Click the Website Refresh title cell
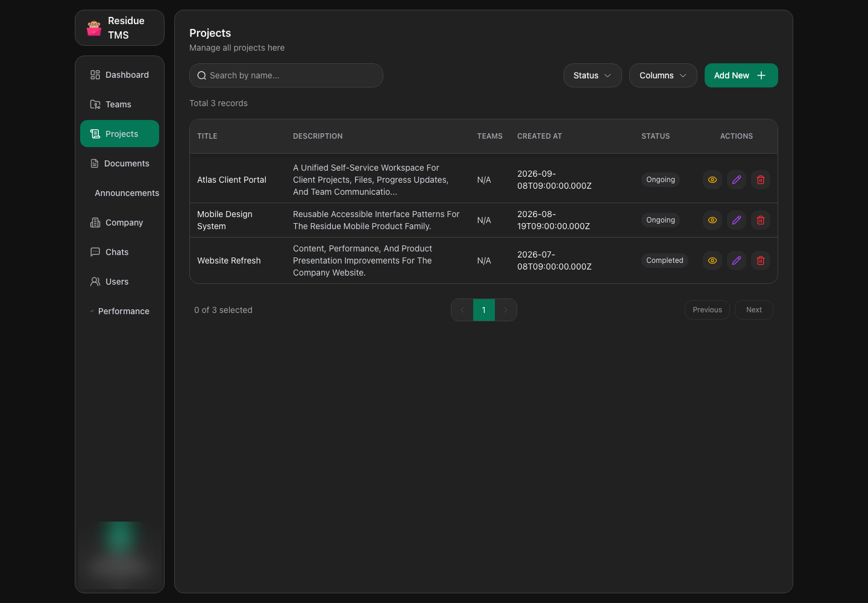 pos(229,260)
